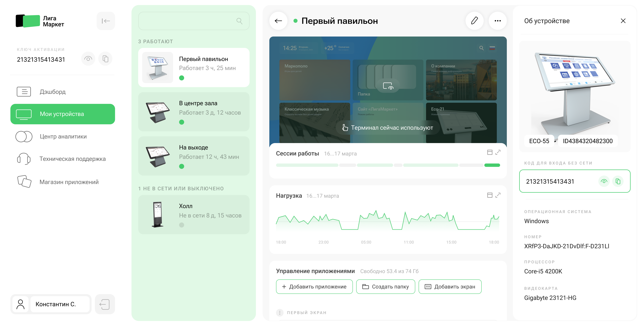Screen dimensions: 644x326
Task: Expand the Нагрузка chart to fullscreen
Action: pos(498,195)
